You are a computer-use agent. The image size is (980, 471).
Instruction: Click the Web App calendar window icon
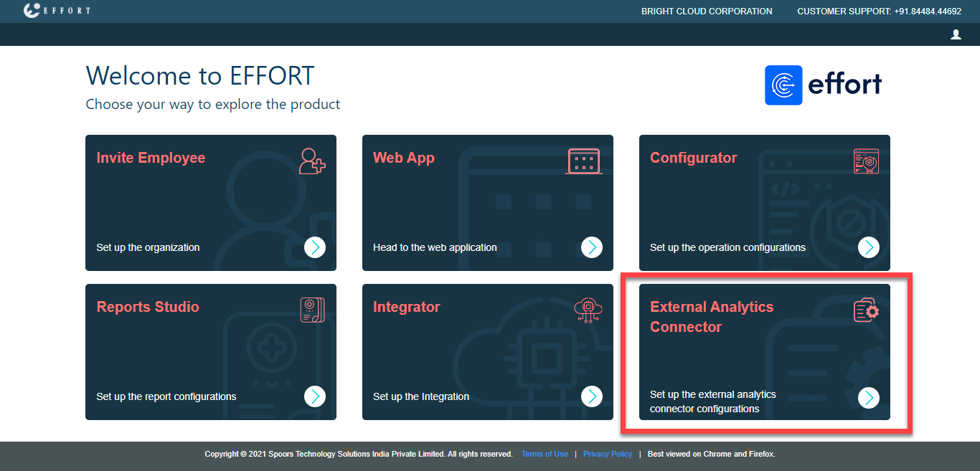coord(583,161)
